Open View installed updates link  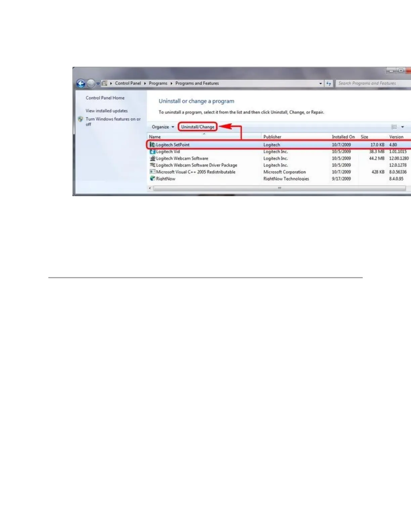click(x=107, y=111)
